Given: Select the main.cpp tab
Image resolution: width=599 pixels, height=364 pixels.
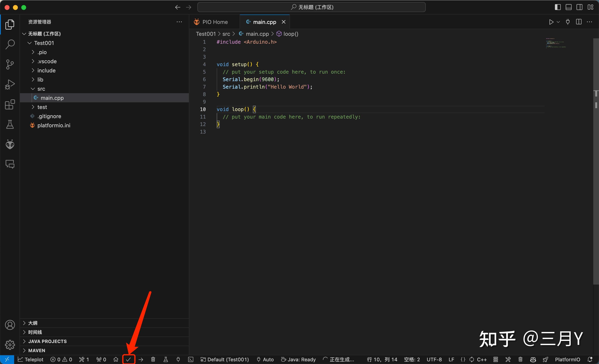Looking at the screenshot, I should (x=265, y=22).
